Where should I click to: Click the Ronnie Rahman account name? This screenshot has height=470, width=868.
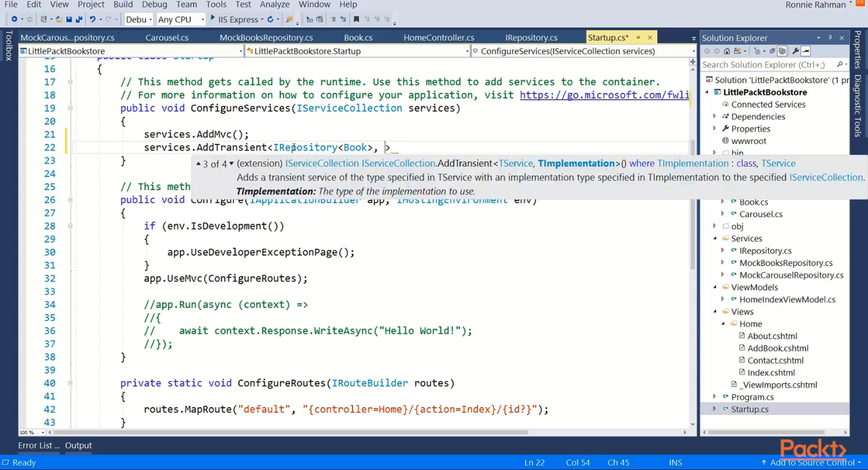815,5
